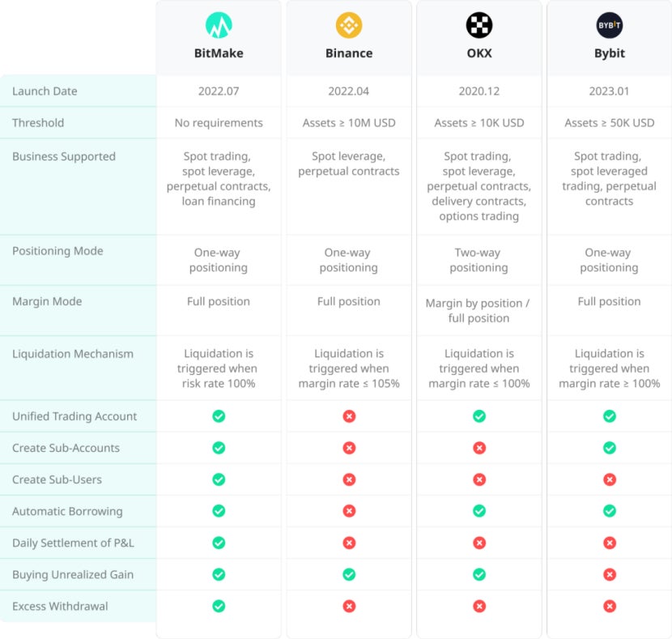Click BitMake's Daily Settlement of P&L checkmark
Image resolution: width=672 pixels, height=639 pixels.
coord(219,543)
